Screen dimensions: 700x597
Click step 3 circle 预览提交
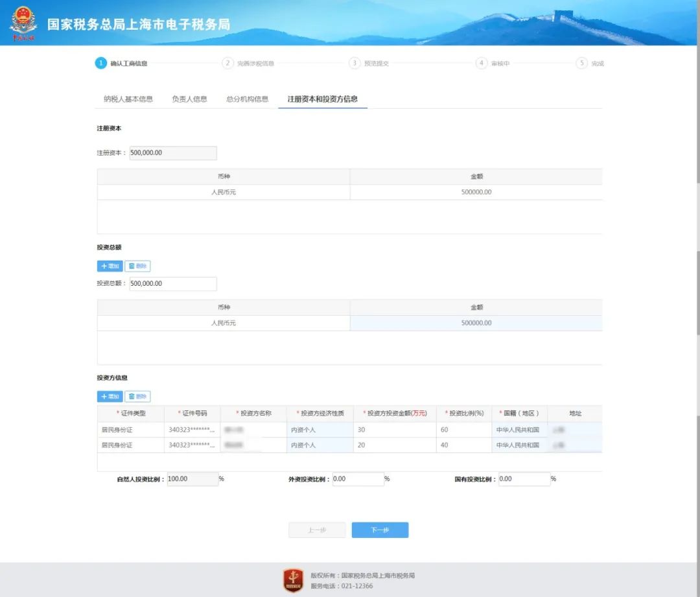coord(355,64)
